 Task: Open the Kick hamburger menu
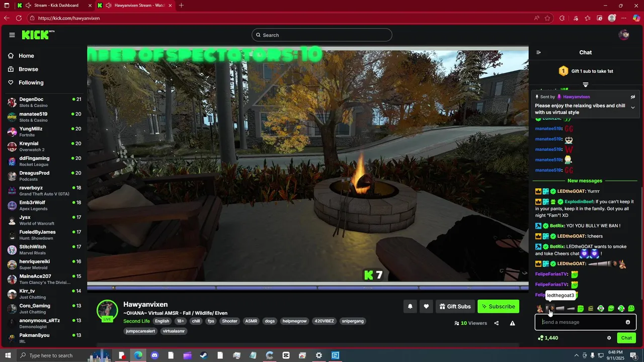[x=12, y=35]
